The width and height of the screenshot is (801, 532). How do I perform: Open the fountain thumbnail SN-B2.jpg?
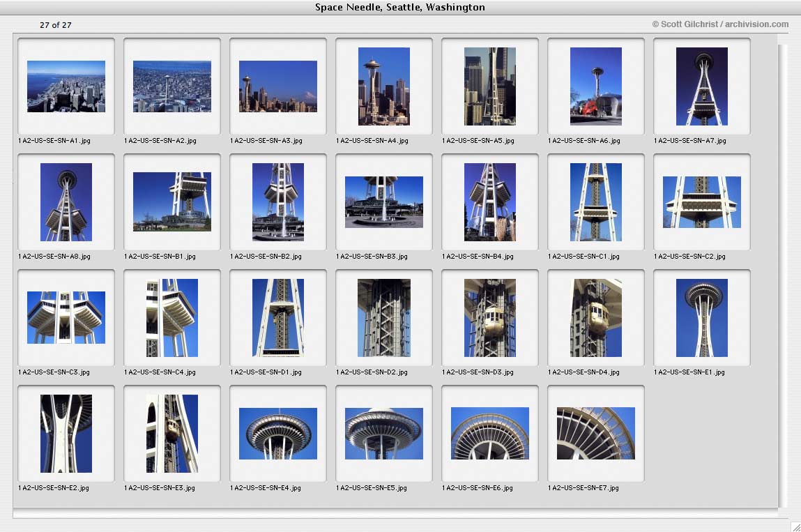(x=278, y=202)
